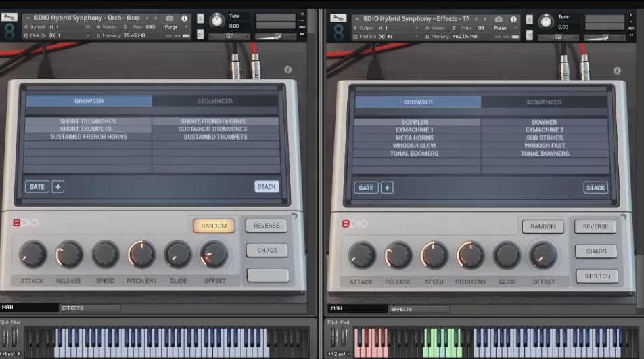Click the 8DIO logo on the effects panel

[354, 224]
